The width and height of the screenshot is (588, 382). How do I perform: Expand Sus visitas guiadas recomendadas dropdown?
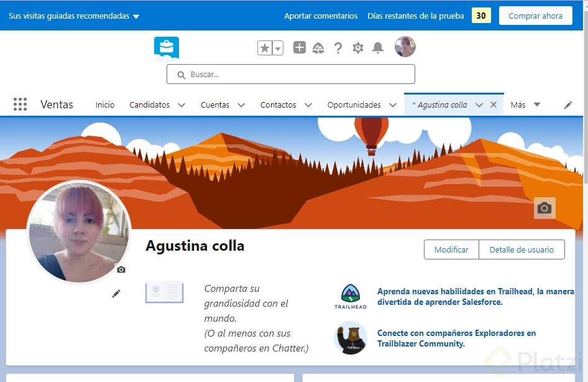[x=74, y=16]
